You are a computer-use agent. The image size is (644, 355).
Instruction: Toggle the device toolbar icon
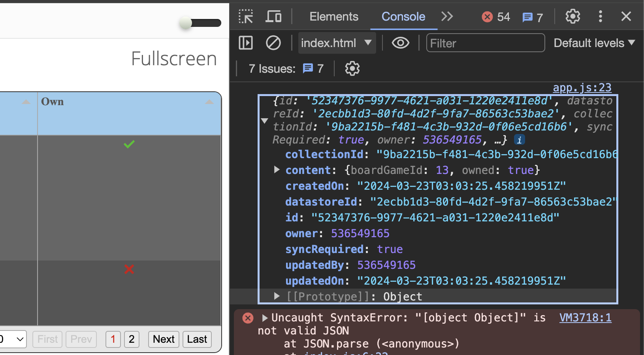pos(273,17)
